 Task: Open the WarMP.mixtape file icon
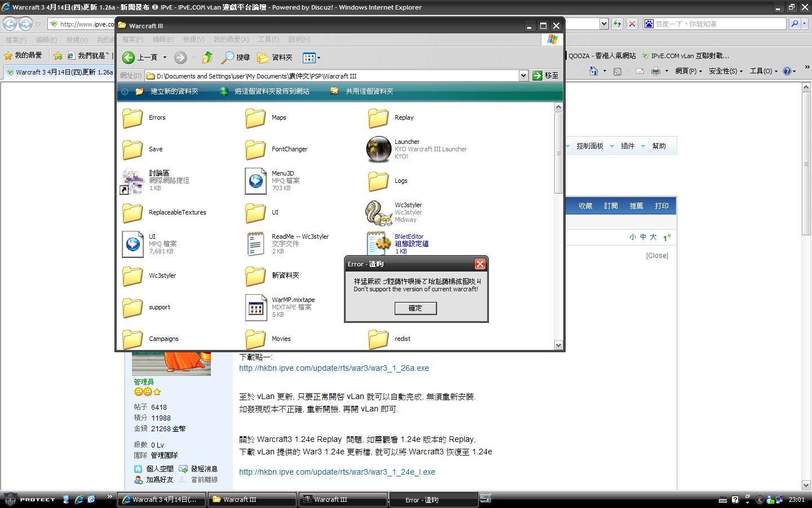click(x=255, y=307)
